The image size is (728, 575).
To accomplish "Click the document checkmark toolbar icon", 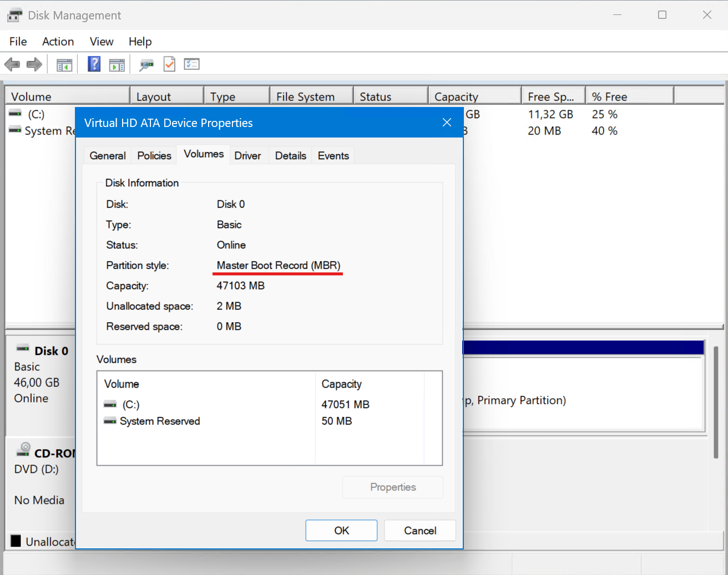I will click(169, 64).
